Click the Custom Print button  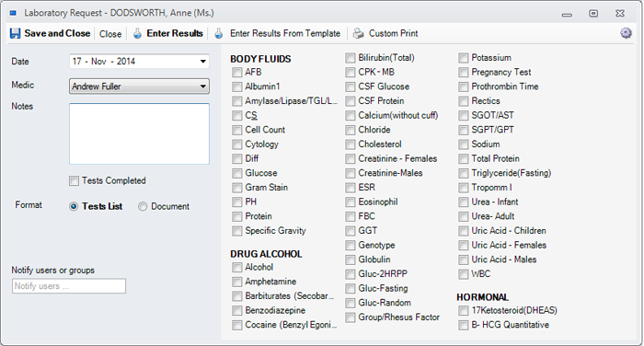pyautogui.click(x=393, y=33)
